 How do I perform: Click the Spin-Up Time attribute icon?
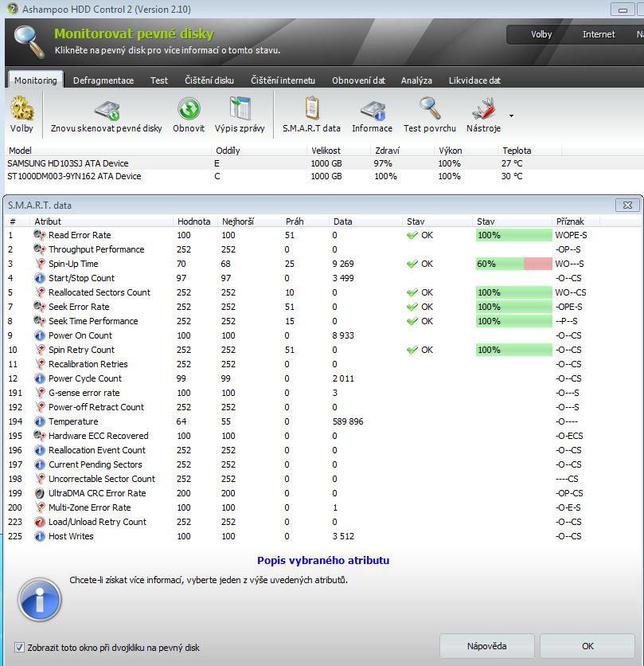[x=40, y=264]
